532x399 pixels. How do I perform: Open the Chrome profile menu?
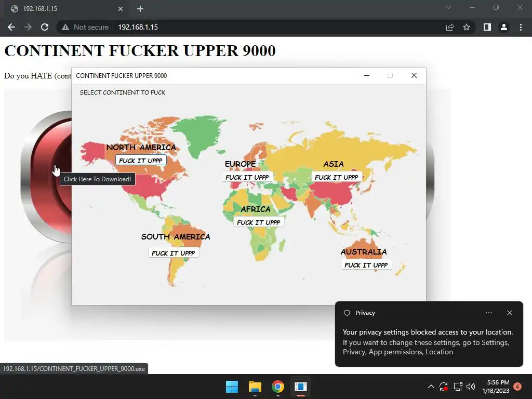point(504,27)
